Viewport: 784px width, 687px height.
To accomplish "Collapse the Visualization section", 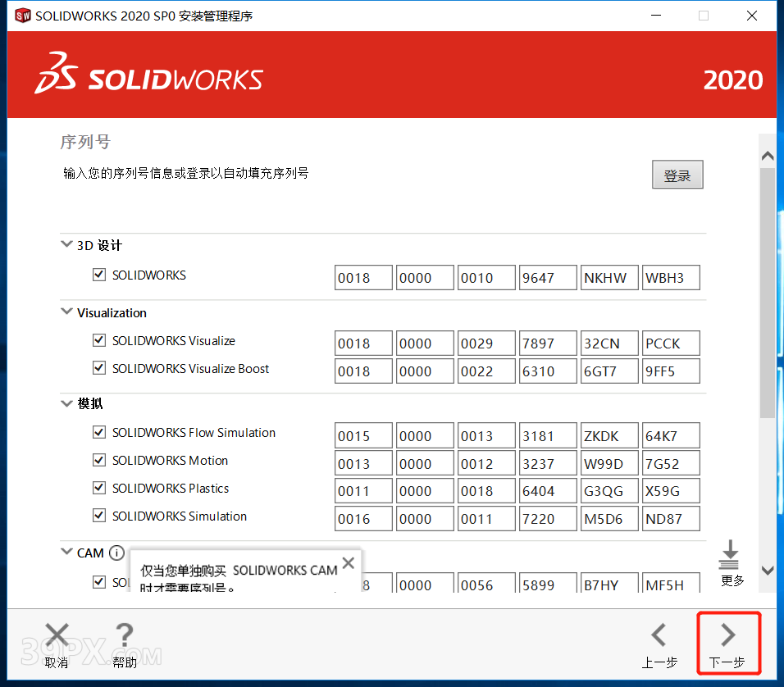I will (x=66, y=312).
